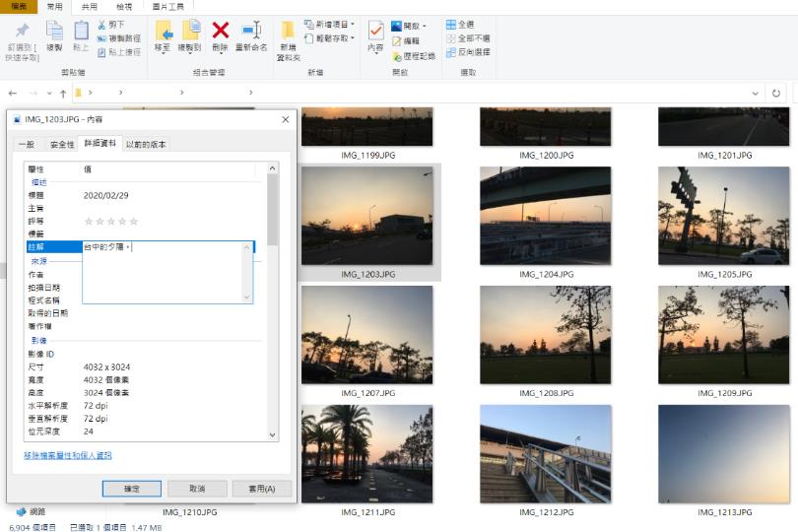Image resolution: width=798 pixels, height=532 pixels.
Task: Click the red Delete (刪除) icon
Action: click(x=220, y=32)
